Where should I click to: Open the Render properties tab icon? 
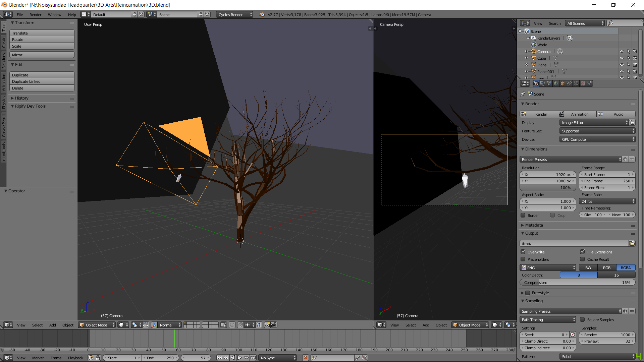pos(536,83)
